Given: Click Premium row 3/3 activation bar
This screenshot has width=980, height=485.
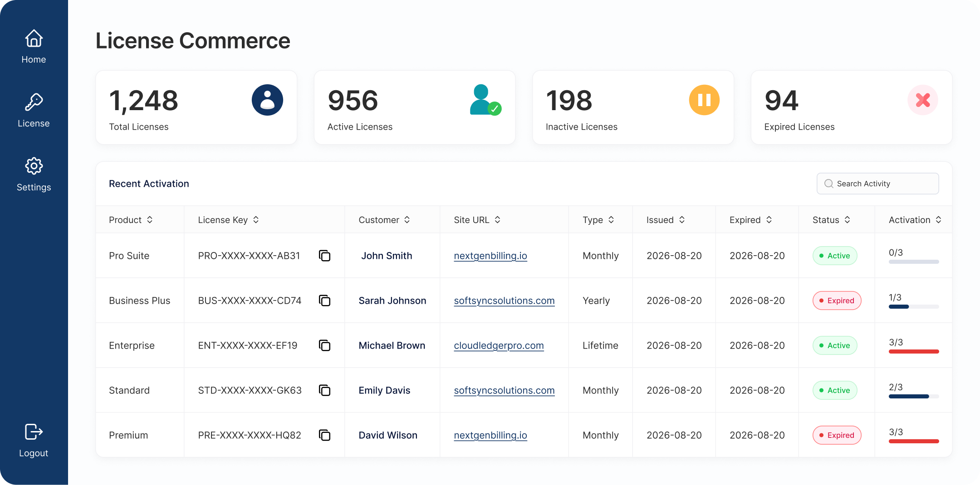Looking at the screenshot, I should tap(914, 441).
